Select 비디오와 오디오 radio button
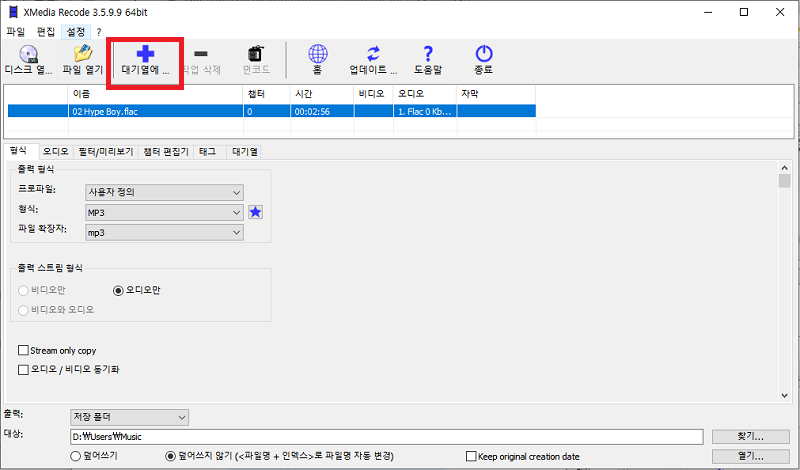800x470 pixels. [x=23, y=310]
